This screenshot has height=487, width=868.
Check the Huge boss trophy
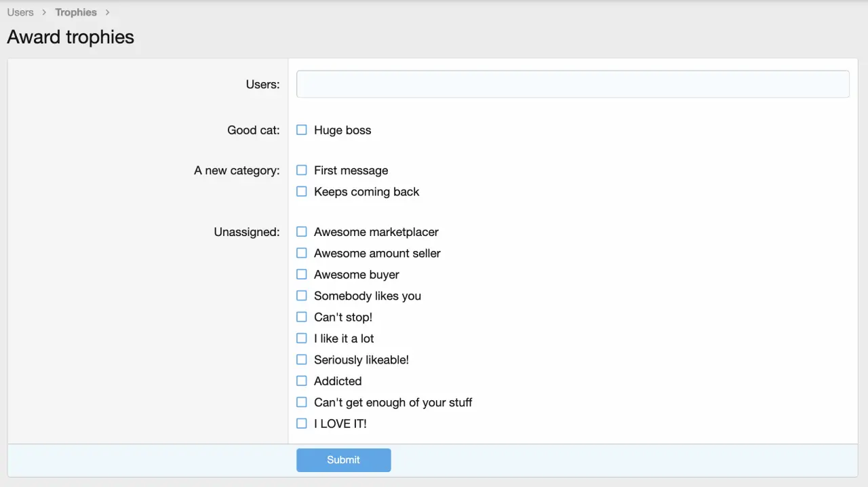(x=302, y=130)
